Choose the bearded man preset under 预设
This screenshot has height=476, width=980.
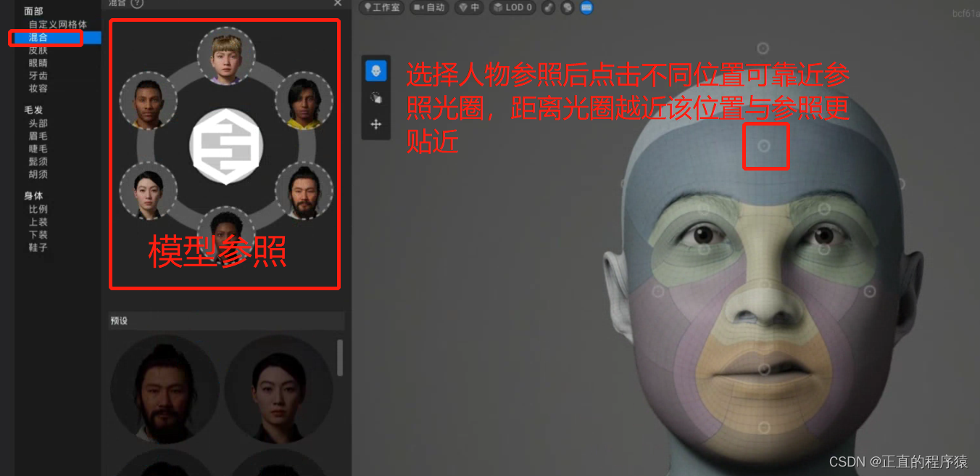pos(165,390)
